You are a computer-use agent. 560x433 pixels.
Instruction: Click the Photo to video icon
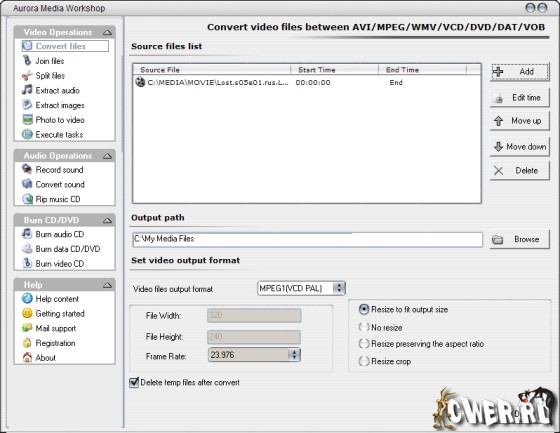(x=27, y=120)
